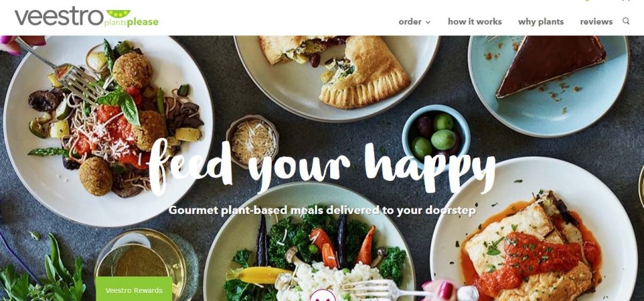This screenshot has height=301, width=644.
Task: View the reviews page
Action: (596, 21)
